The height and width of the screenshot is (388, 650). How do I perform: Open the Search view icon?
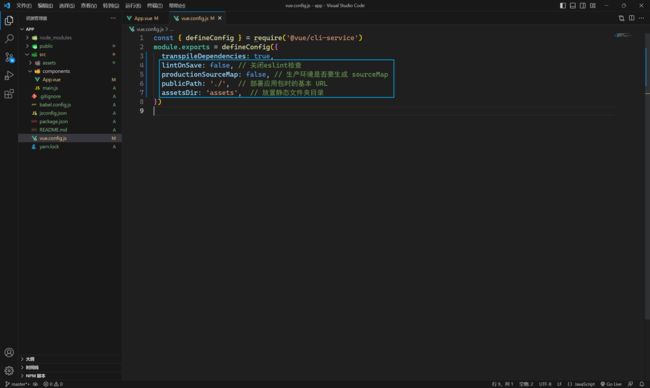pos(9,39)
